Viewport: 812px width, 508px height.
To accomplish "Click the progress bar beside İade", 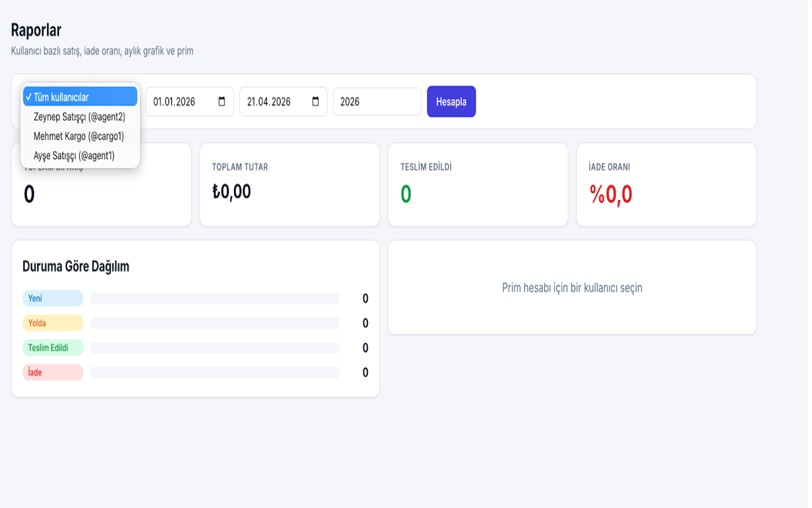I will [x=215, y=372].
